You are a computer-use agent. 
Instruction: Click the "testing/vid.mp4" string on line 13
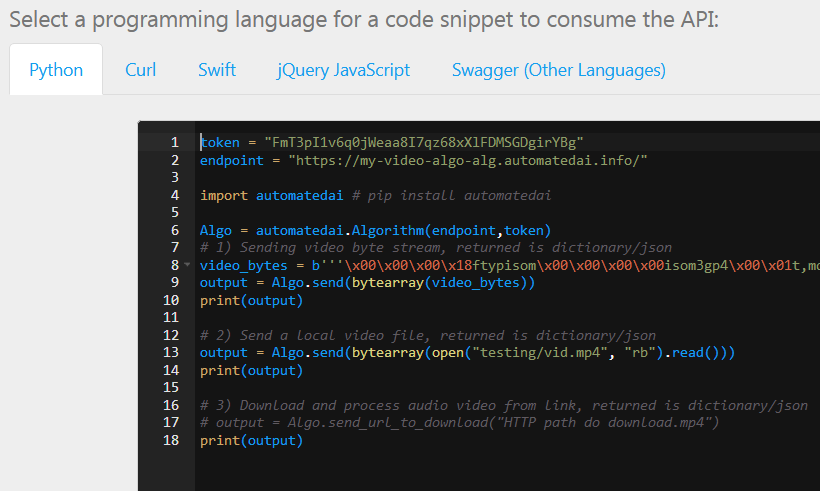click(540, 352)
